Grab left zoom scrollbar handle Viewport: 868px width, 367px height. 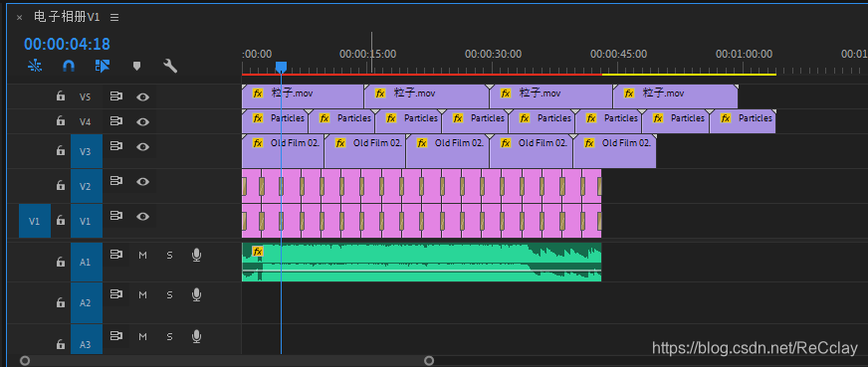(x=25, y=361)
